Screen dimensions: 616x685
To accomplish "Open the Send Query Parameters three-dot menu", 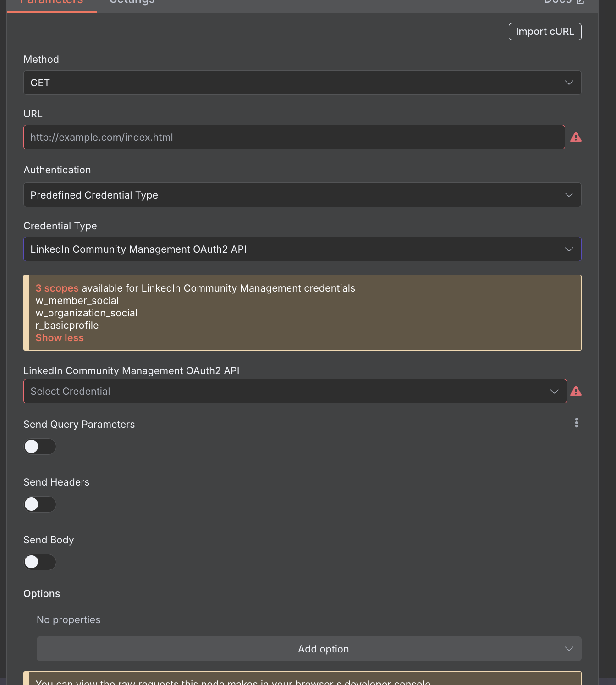I will [576, 423].
